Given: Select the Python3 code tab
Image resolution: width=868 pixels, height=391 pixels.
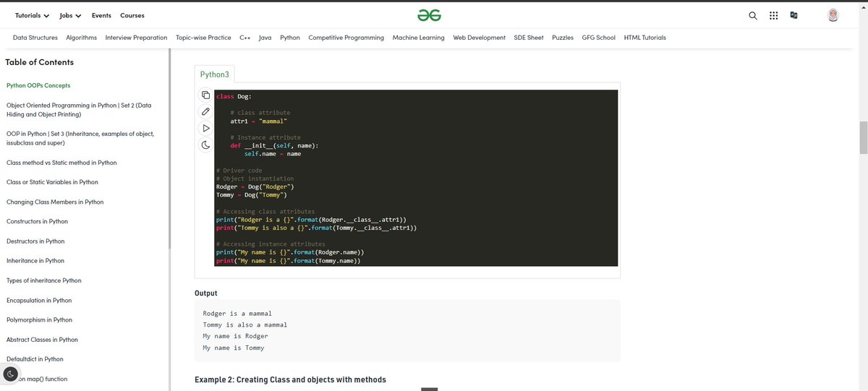Looking at the screenshot, I should [x=214, y=74].
